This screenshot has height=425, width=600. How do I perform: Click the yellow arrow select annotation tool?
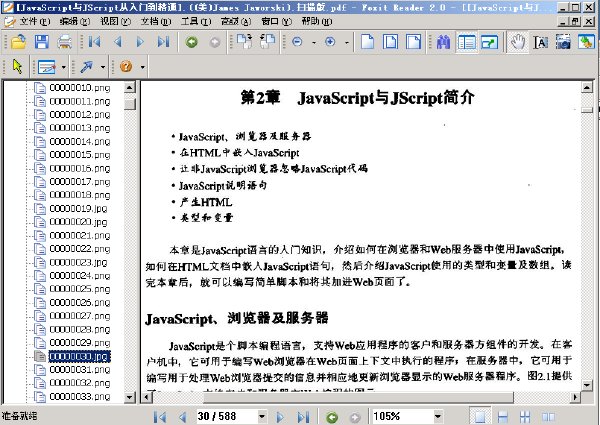tap(17, 66)
